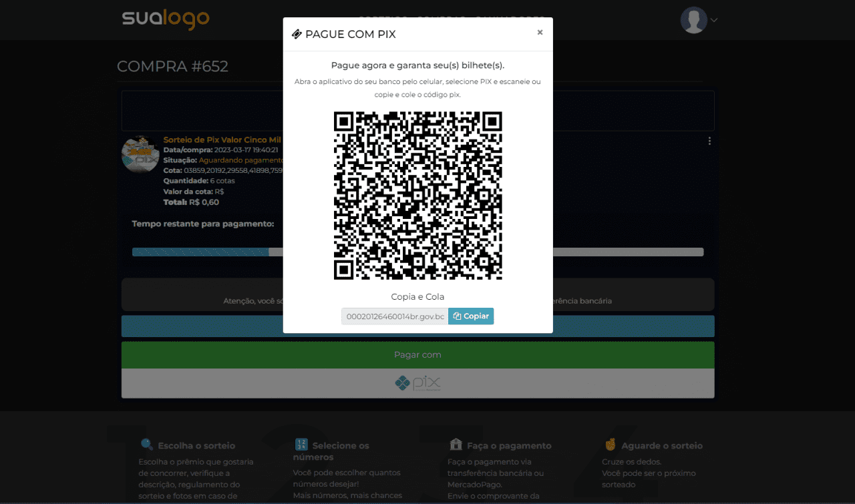Click the sualogo site logo

pyautogui.click(x=166, y=19)
